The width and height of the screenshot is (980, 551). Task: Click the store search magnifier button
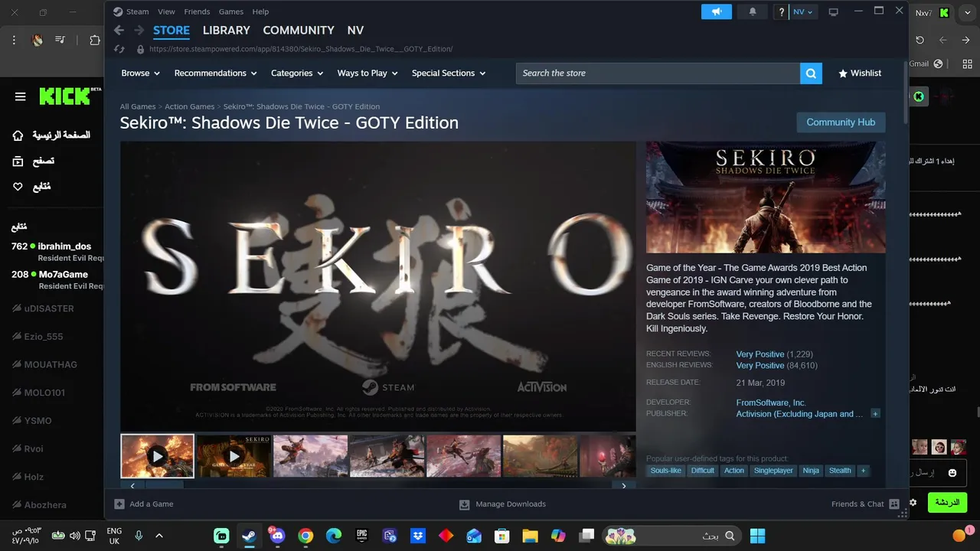tap(811, 73)
